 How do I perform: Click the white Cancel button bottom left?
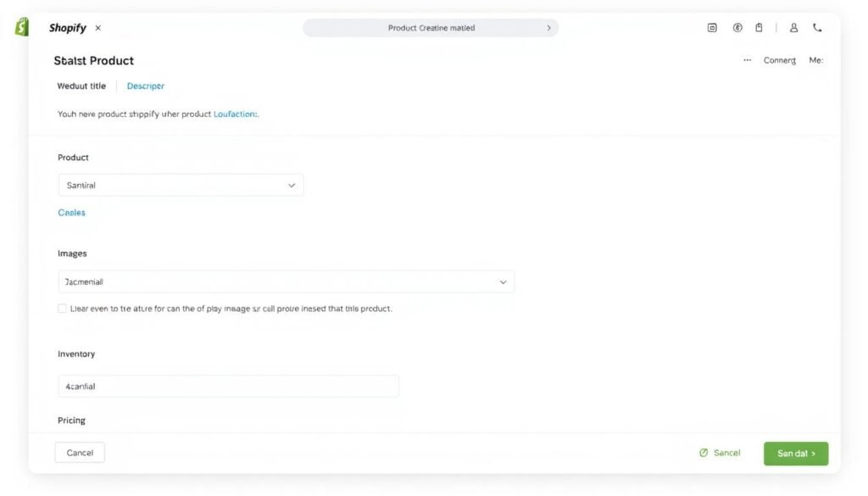tap(79, 452)
